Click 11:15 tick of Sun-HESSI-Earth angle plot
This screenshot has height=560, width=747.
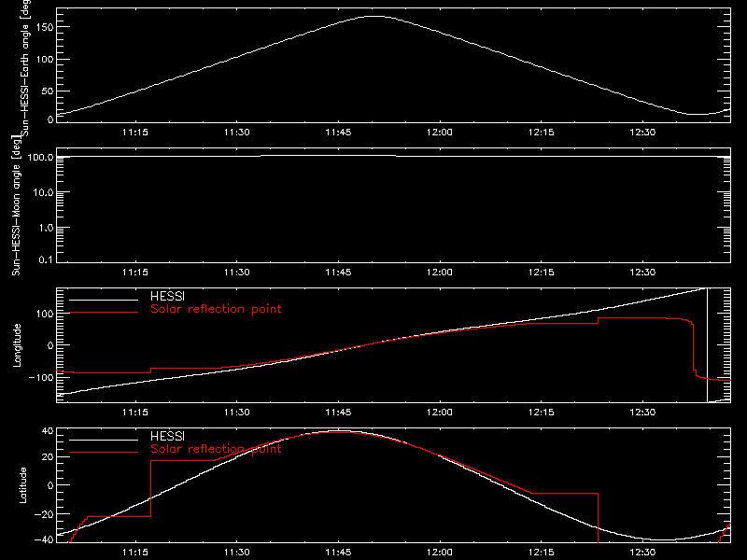[x=135, y=133]
